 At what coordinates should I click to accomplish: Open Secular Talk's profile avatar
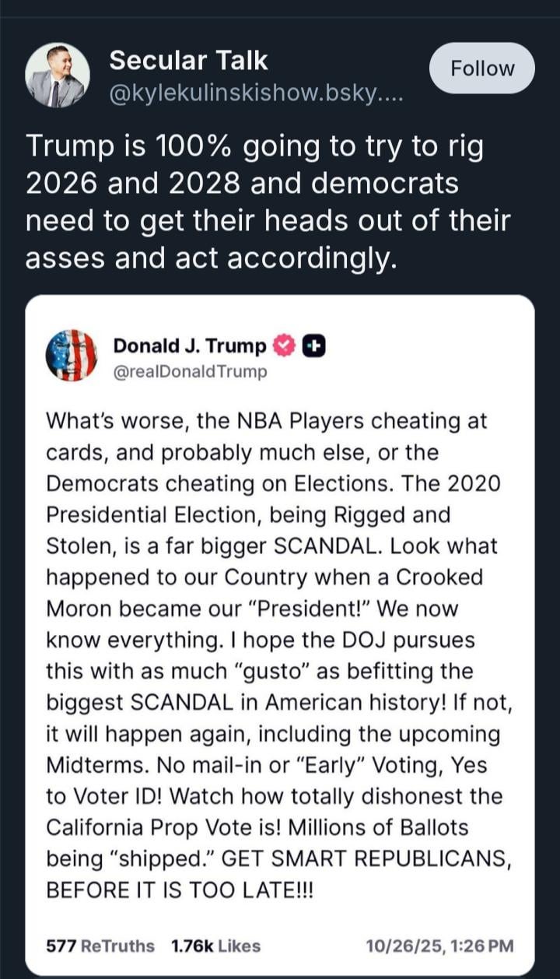[x=58, y=75]
